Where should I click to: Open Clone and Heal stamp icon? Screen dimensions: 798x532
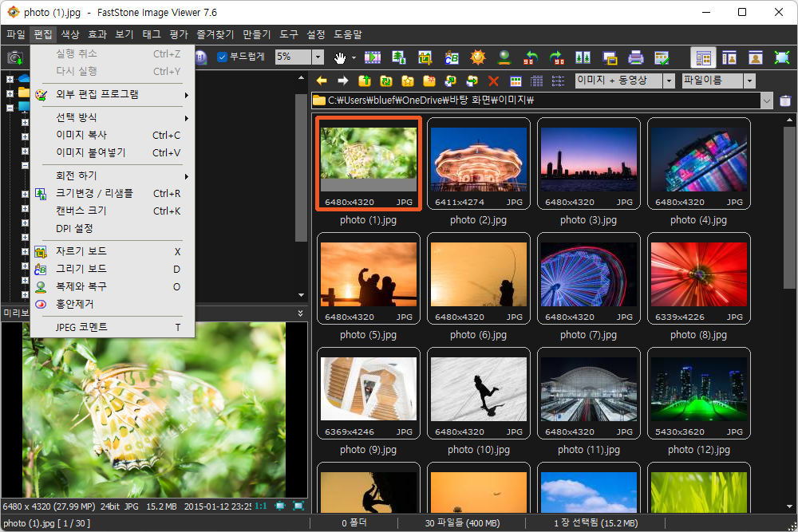click(x=504, y=57)
